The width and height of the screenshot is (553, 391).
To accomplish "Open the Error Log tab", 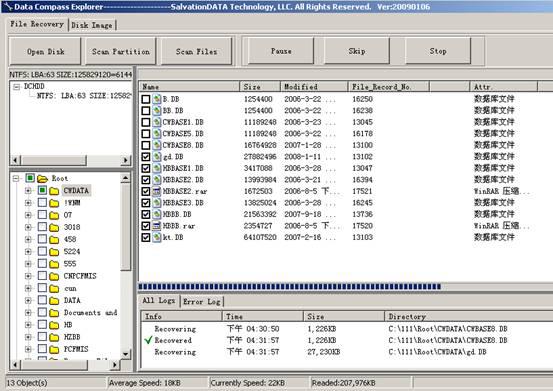I will click(x=202, y=302).
